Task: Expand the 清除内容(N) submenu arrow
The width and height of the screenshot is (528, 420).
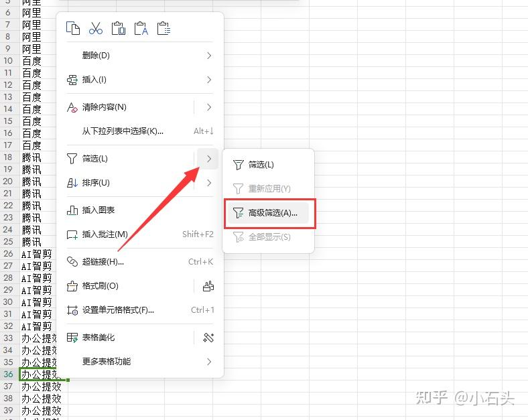Action: tap(209, 107)
